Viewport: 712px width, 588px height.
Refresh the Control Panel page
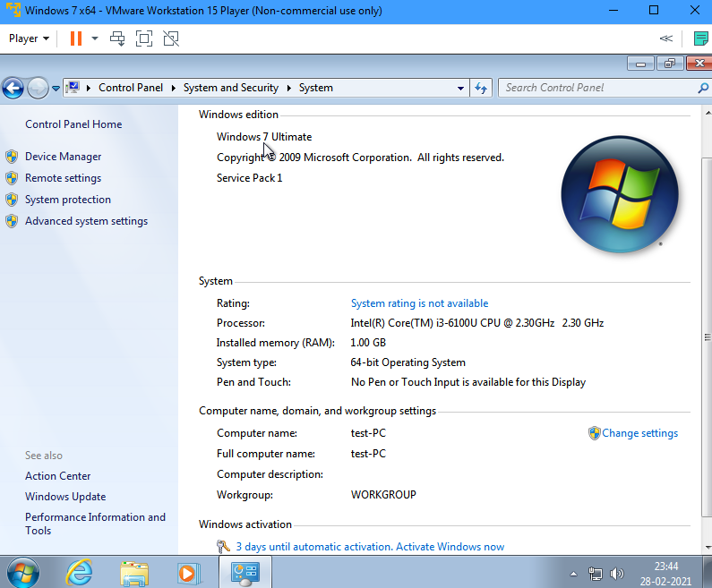click(x=481, y=88)
